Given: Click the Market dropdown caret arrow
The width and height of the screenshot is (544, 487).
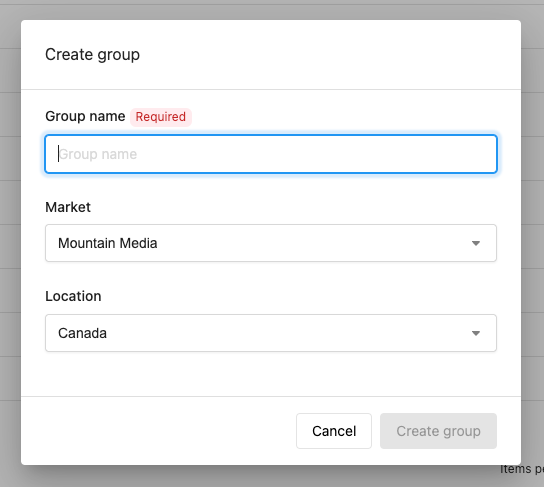Looking at the screenshot, I should pyautogui.click(x=476, y=244).
